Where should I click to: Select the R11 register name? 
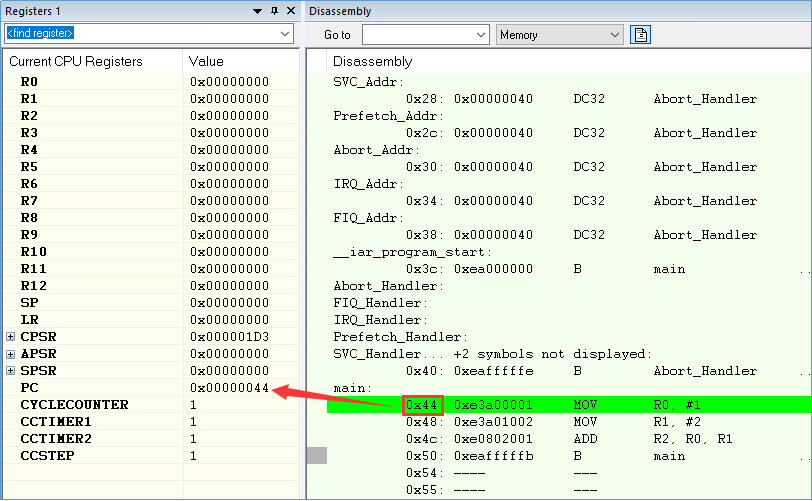34,269
